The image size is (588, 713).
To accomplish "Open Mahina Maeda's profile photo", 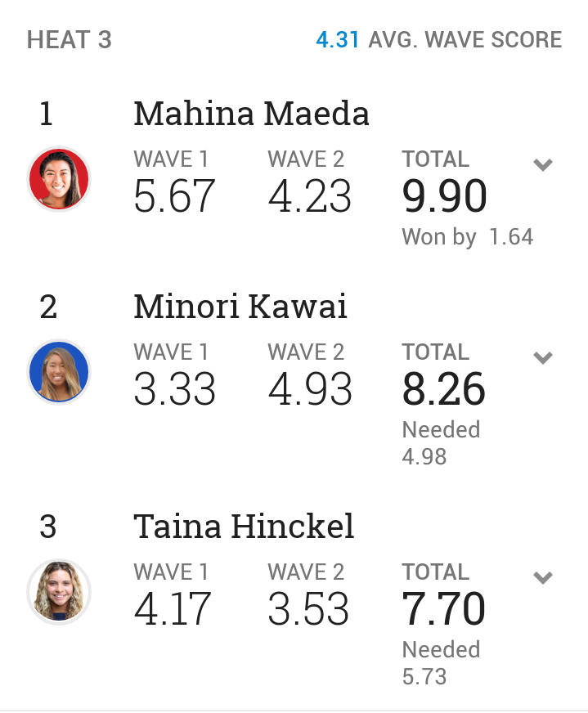I will [59, 179].
